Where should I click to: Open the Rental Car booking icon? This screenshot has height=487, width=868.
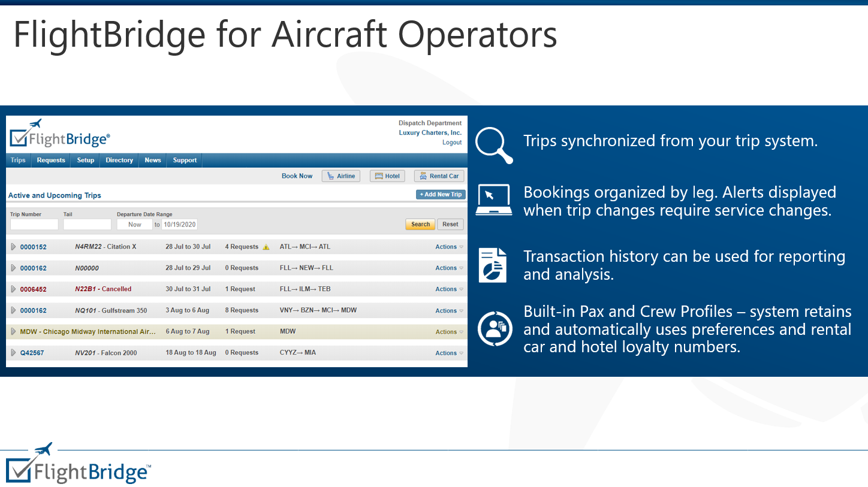coord(439,176)
